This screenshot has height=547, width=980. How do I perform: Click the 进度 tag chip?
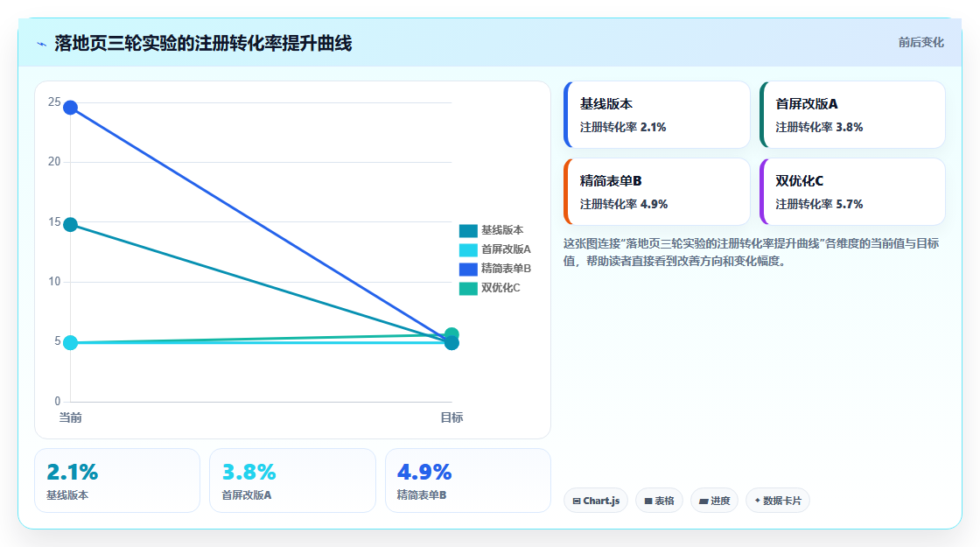tap(714, 501)
